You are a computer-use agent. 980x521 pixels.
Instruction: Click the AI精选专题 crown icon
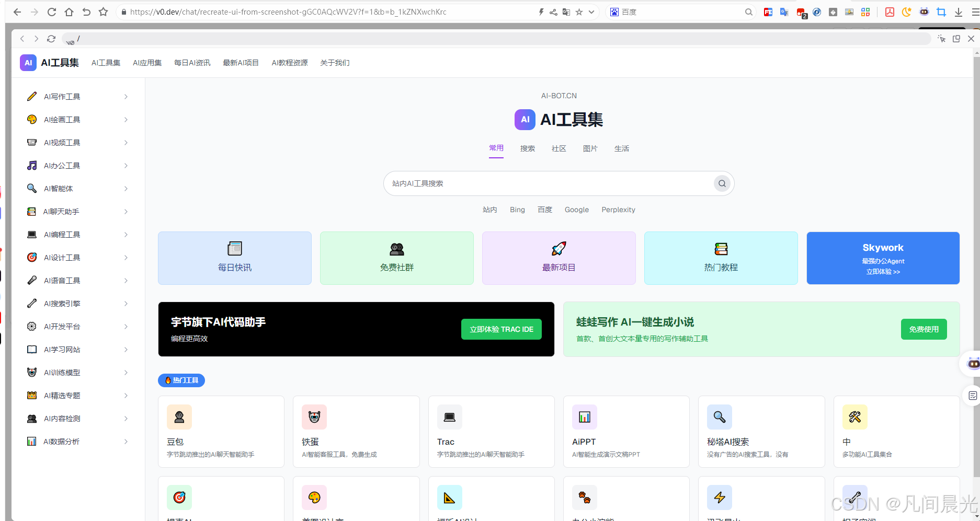click(32, 396)
